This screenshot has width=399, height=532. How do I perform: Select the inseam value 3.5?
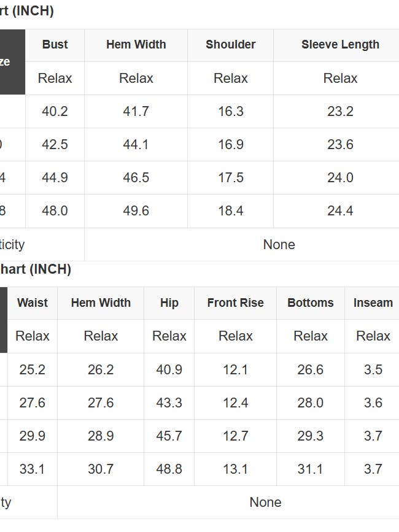pos(373,370)
